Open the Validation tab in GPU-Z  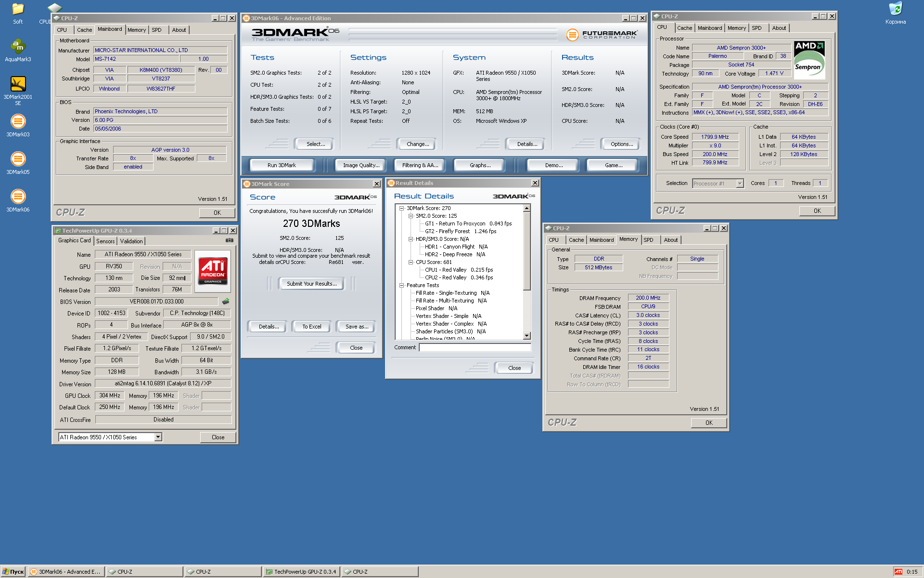click(131, 241)
